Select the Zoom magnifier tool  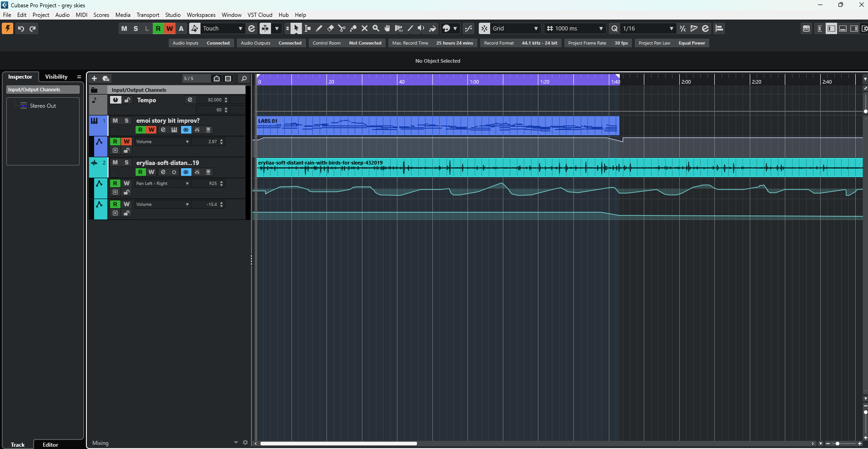tap(376, 28)
